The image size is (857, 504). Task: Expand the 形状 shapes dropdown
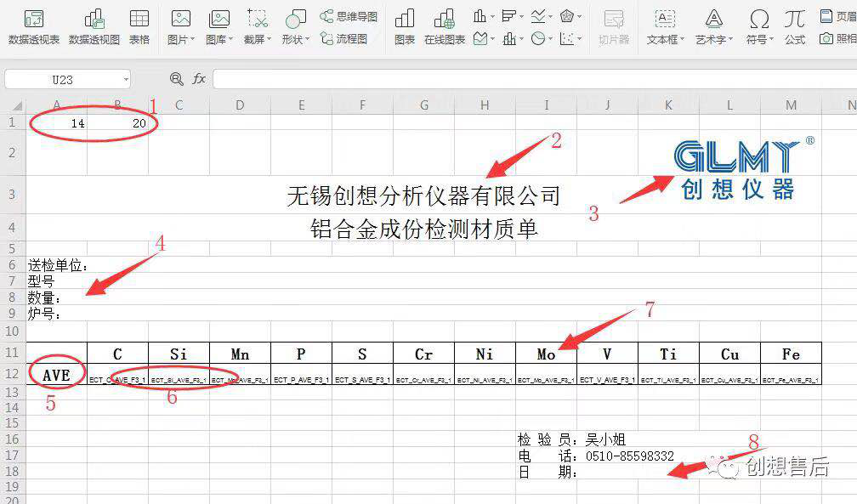click(308, 40)
